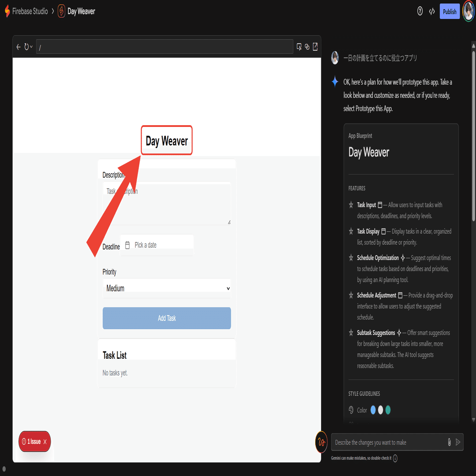Click the color palette icon under Style Guidelines
This screenshot has width=476, height=476.
click(x=351, y=410)
